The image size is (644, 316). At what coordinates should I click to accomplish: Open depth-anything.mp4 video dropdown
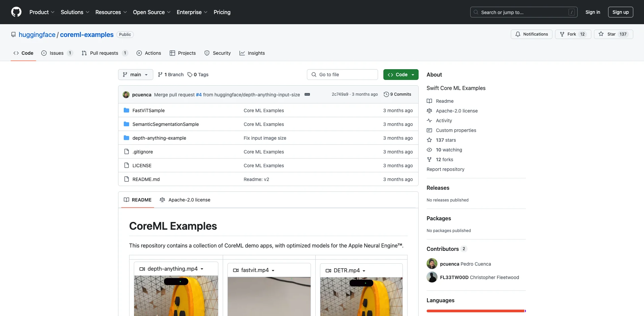point(176,269)
